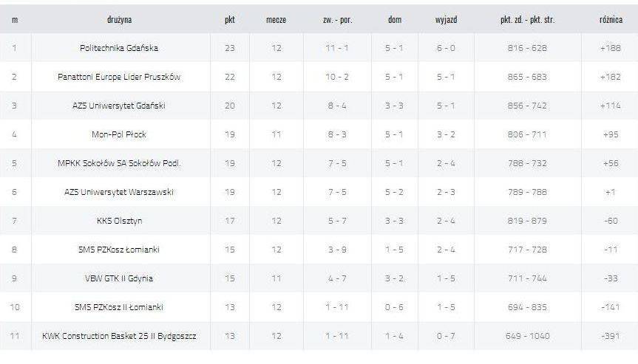
Task: Sort by pkt. zd. - pkt. str. header
Action: tap(527, 19)
